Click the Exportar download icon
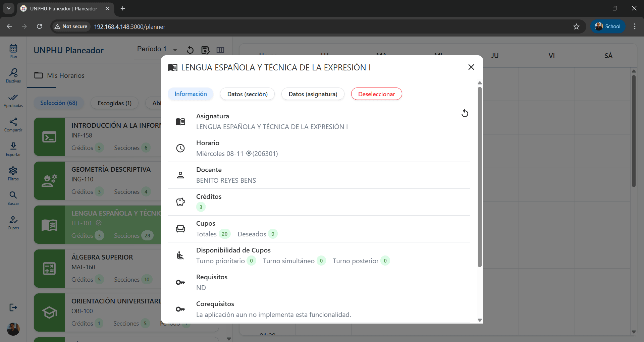The image size is (644, 342). click(x=13, y=149)
